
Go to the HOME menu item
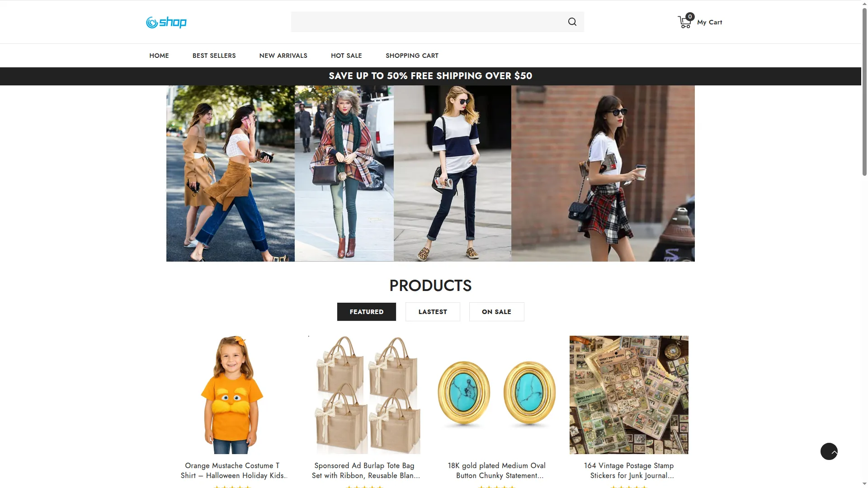pyautogui.click(x=159, y=56)
